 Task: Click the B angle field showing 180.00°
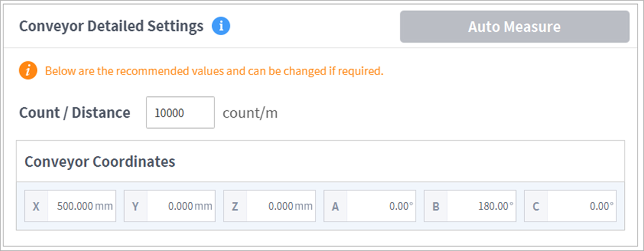tap(480, 206)
